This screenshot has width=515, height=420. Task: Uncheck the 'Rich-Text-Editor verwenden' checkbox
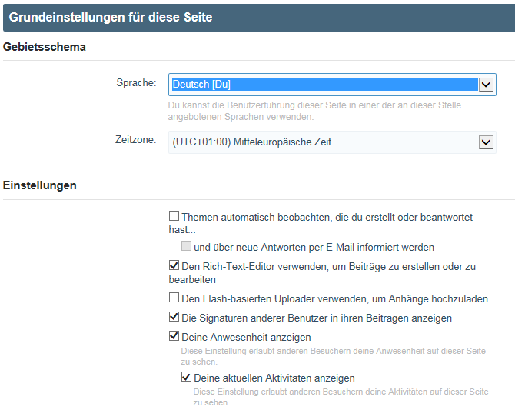pyautogui.click(x=174, y=266)
